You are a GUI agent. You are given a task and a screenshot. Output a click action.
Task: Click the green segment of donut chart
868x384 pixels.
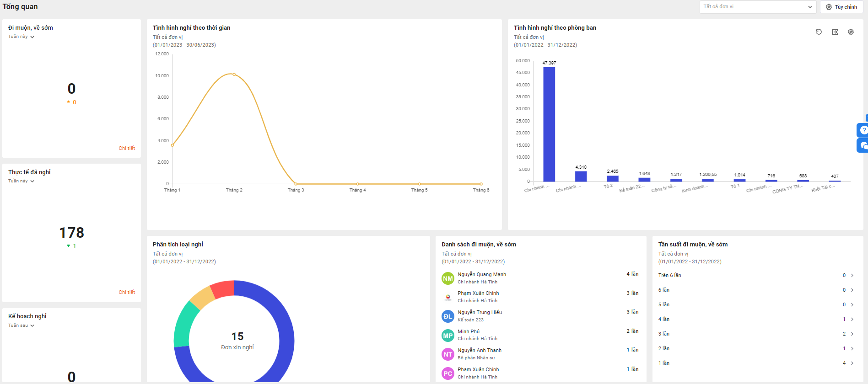[183, 325]
